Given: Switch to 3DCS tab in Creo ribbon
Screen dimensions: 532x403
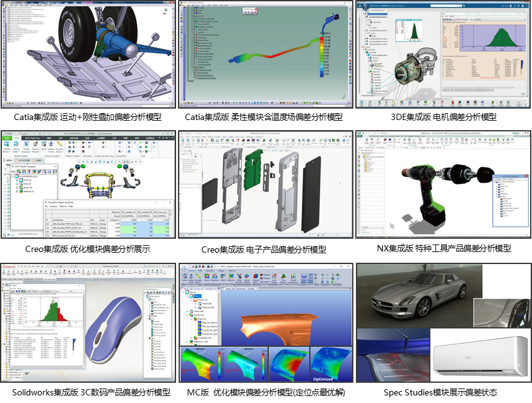Looking at the screenshot, I should coord(17,138).
